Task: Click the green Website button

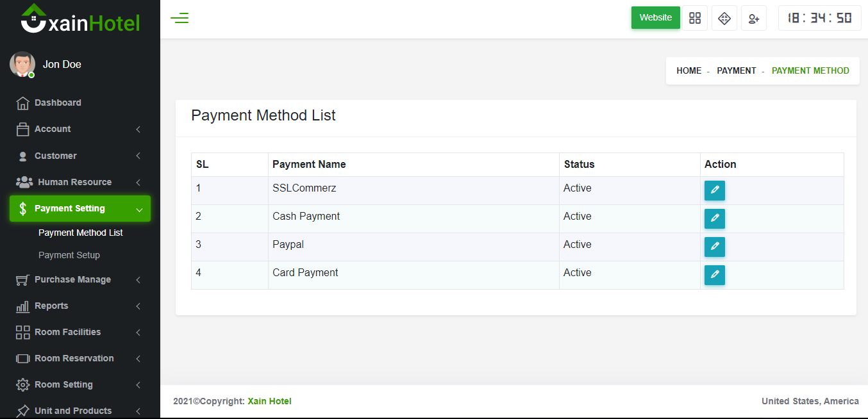Action: (x=655, y=18)
